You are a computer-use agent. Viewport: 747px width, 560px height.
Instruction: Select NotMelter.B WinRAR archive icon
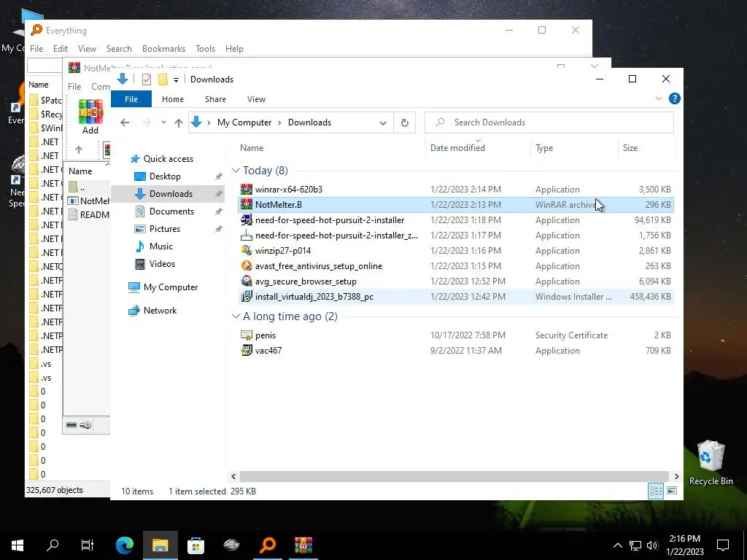point(247,205)
